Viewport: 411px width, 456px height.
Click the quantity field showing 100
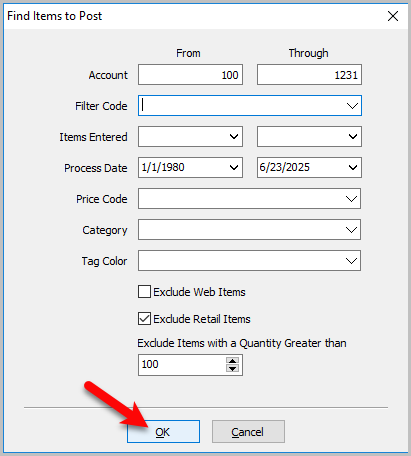[x=182, y=365]
